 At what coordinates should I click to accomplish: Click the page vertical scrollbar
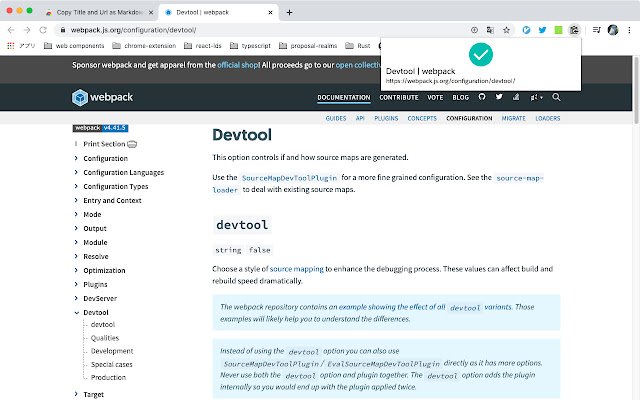(636, 90)
